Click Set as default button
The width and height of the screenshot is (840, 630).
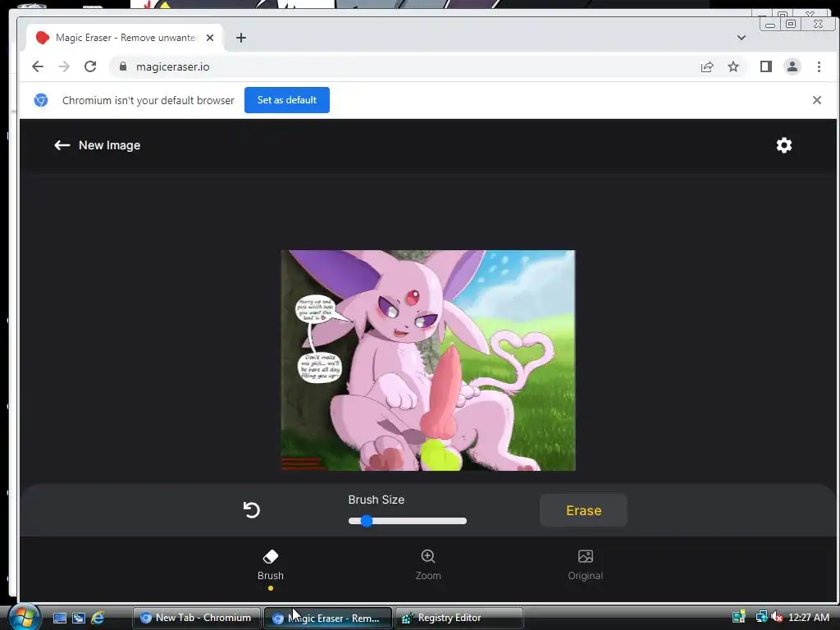[286, 100]
